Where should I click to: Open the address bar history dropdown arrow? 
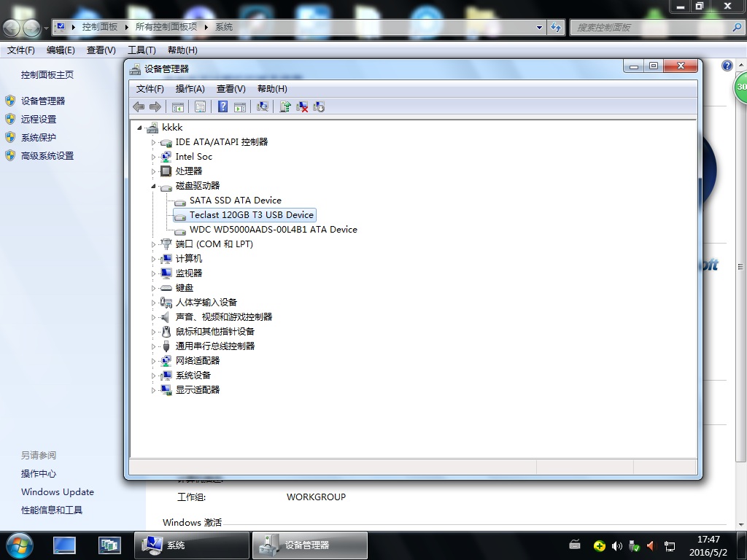(x=539, y=28)
